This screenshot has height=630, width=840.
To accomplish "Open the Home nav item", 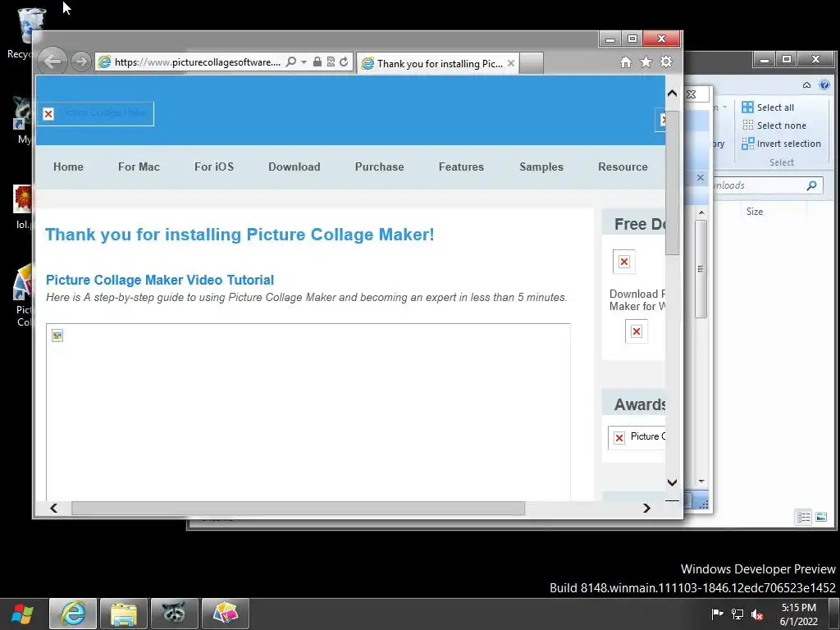I will (x=68, y=167).
